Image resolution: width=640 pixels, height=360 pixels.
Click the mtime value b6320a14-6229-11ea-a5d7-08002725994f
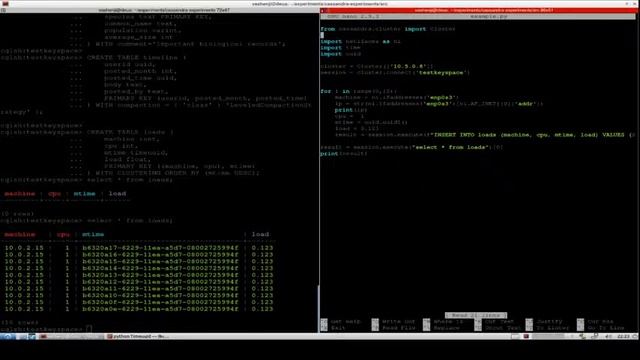[x=160, y=268]
